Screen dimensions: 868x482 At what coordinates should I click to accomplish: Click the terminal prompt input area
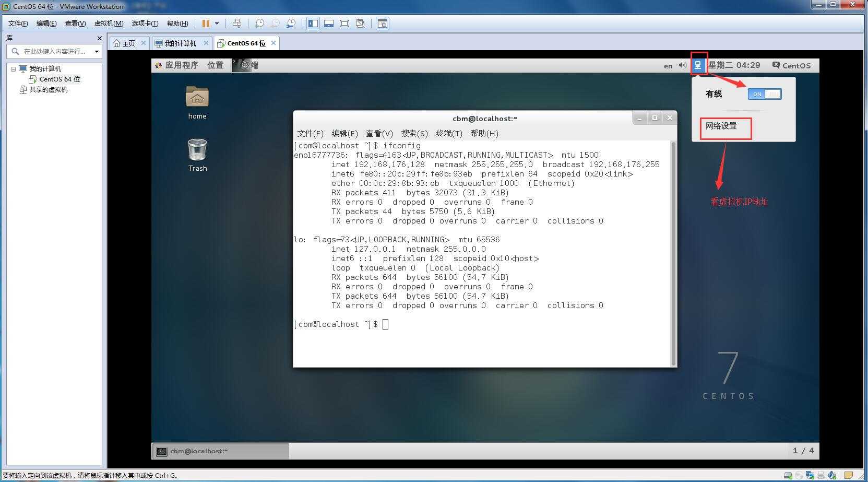point(386,324)
